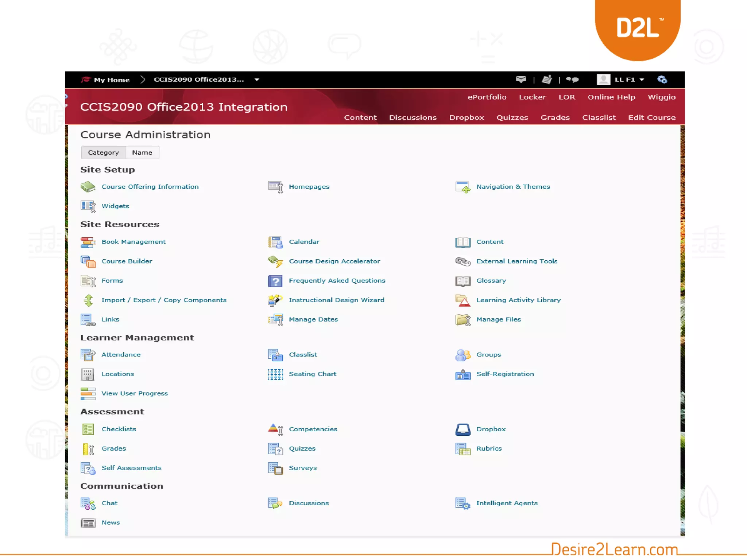Open the Frequently Asked Questions question-mark icon
747x560 pixels.
click(275, 281)
